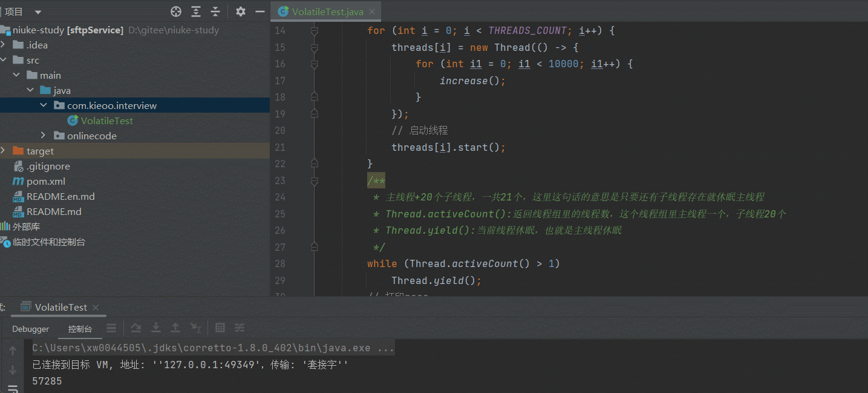Screen dimensions: 868x393
Task: Select the VolatileTest.java editor tab
Action: pos(325,12)
